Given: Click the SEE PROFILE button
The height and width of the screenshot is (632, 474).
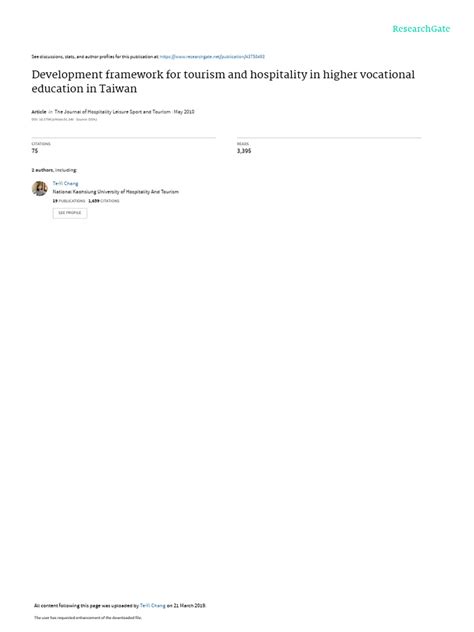Looking at the screenshot, I should coord(70,213).
